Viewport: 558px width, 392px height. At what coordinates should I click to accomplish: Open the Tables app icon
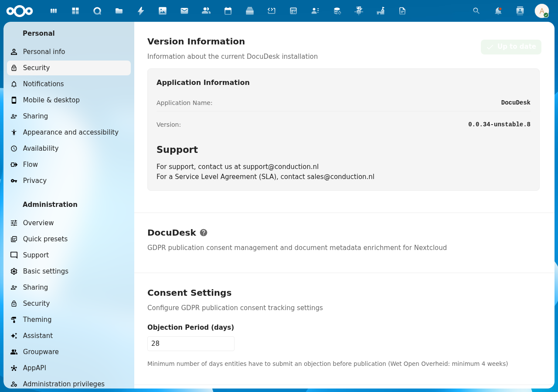click(293, 11)
